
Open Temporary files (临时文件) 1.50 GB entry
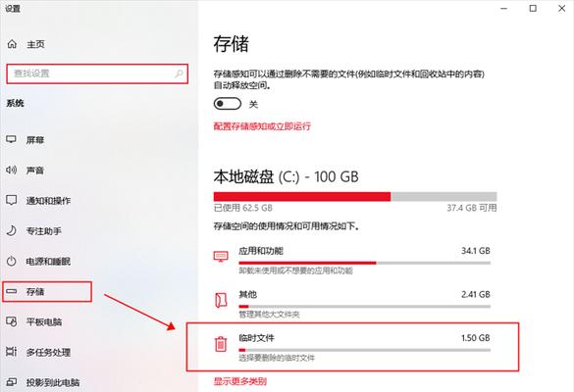click(352, 347)
